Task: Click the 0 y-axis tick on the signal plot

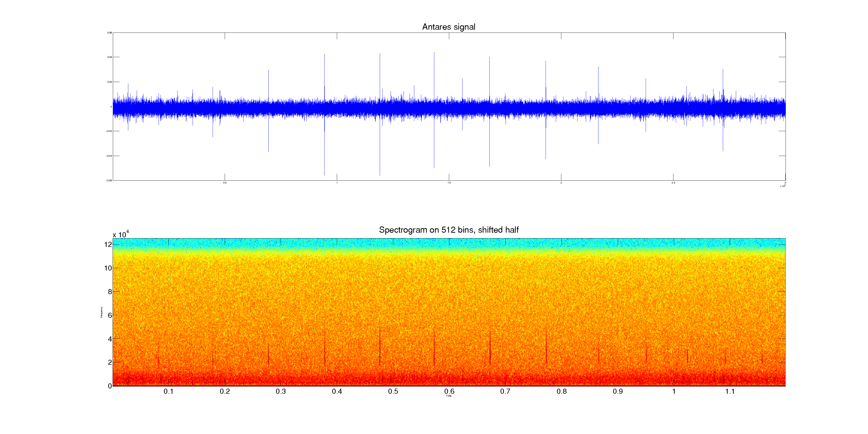Action: click(x=111, y=107)
